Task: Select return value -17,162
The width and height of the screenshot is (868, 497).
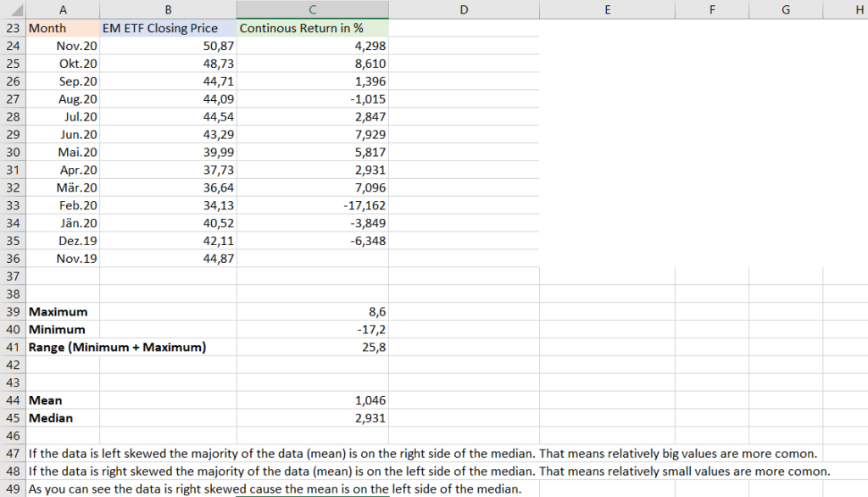Action: [x=313, y=205]
